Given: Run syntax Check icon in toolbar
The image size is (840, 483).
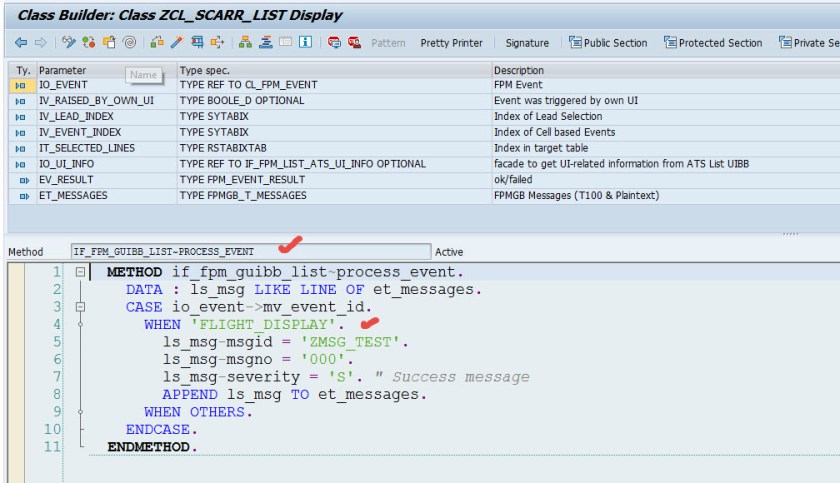Looking at the screenshot, I should (157, 42).
